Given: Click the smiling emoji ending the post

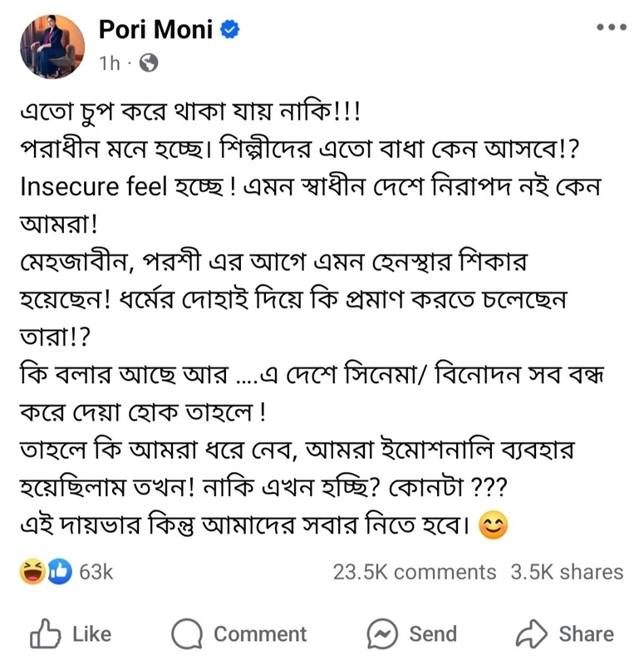Looking at the screenshot, I should pyautogui.click(x=493, y=525).
